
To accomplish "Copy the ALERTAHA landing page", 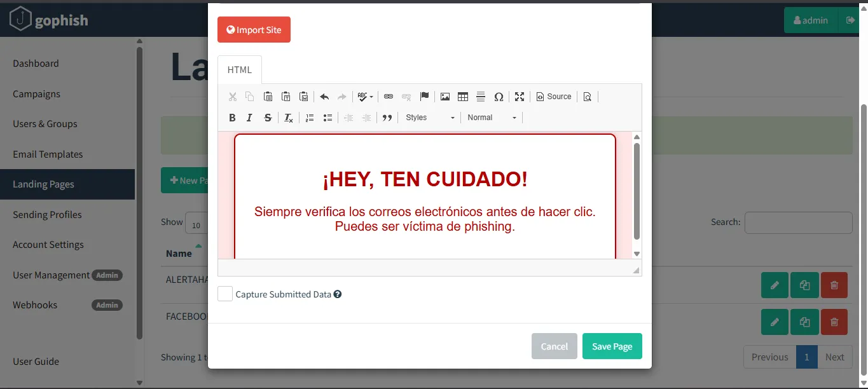I will (804, 285).
